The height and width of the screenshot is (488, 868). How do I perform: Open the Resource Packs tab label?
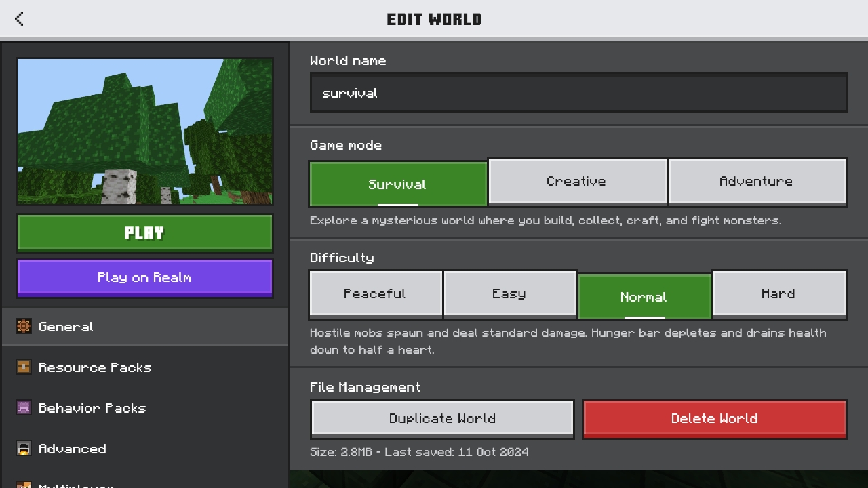95,367
